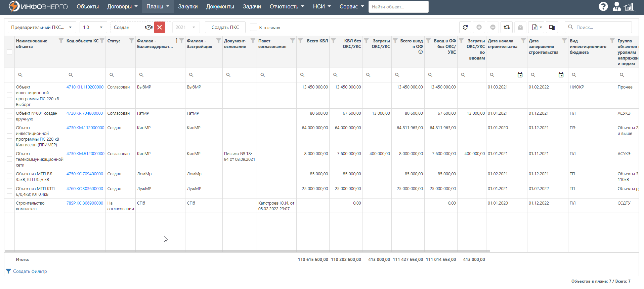The height and width of the screenshot is (289, 644).
Task: Click the minus circle remove icon
Action: (493, 27)
